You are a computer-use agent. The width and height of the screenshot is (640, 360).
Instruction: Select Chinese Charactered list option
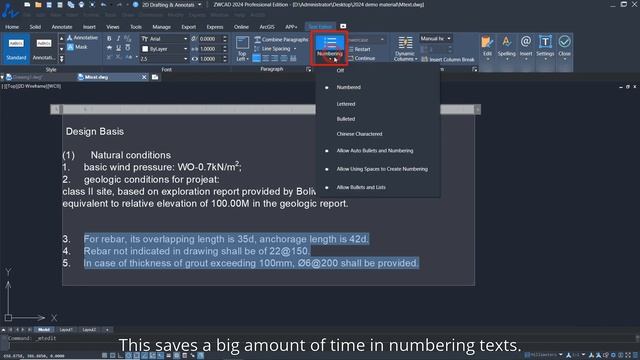coord(359,134)
